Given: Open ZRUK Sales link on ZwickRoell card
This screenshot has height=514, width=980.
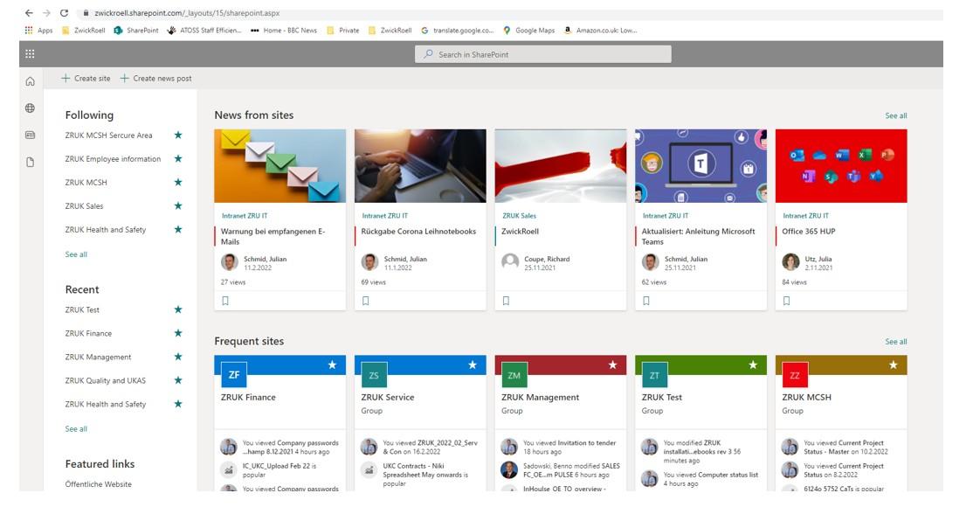Looking at the screenshot, I should (520, 216).
